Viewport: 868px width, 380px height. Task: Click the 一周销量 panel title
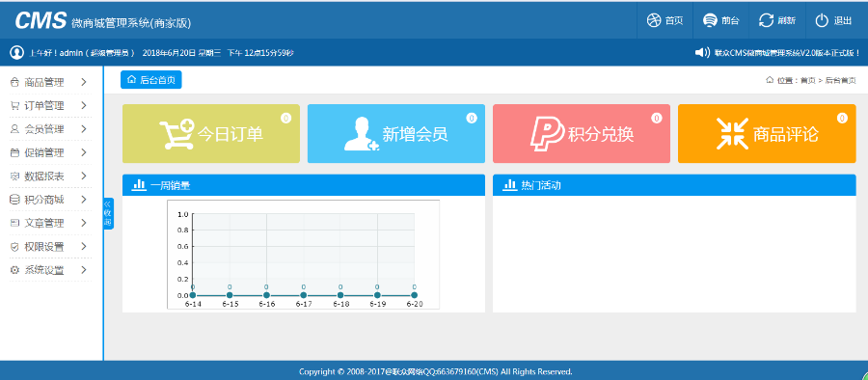(x=171, y=185)
